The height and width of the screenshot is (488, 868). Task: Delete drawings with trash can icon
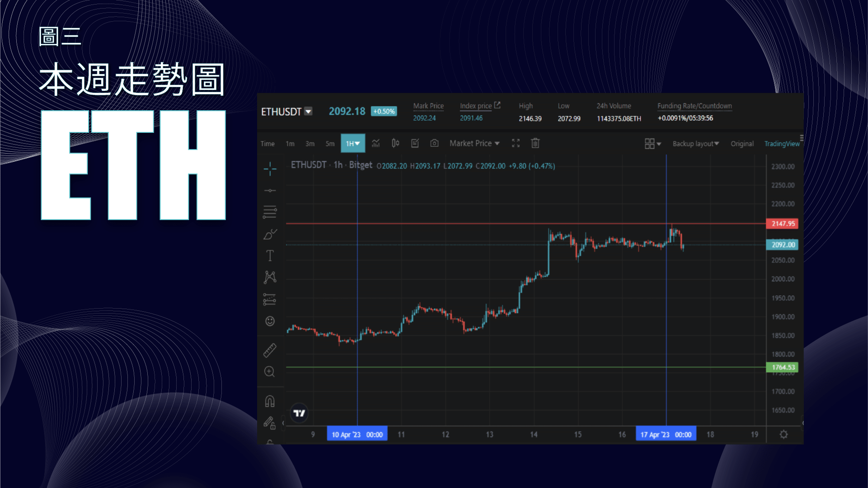(535, 143)
